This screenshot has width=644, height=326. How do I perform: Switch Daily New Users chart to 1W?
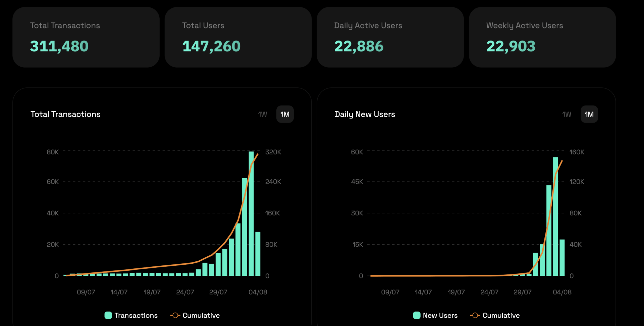tap(567, 114)
